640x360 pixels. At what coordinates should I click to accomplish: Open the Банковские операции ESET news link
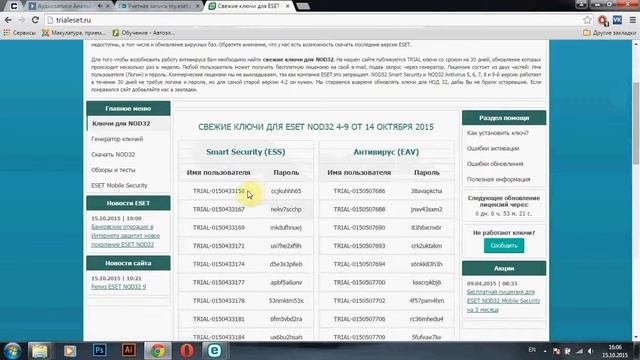[x=125, y=236]
